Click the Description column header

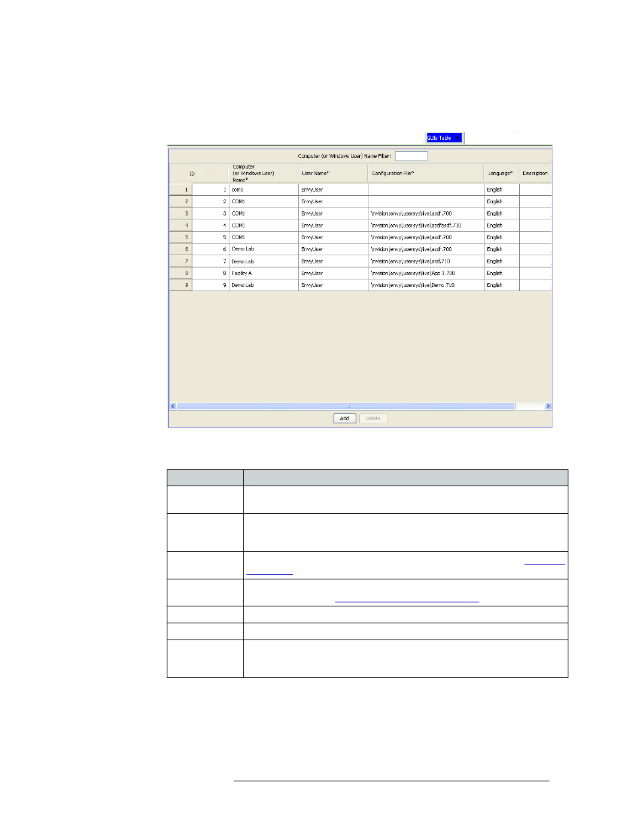click(535, 174)
